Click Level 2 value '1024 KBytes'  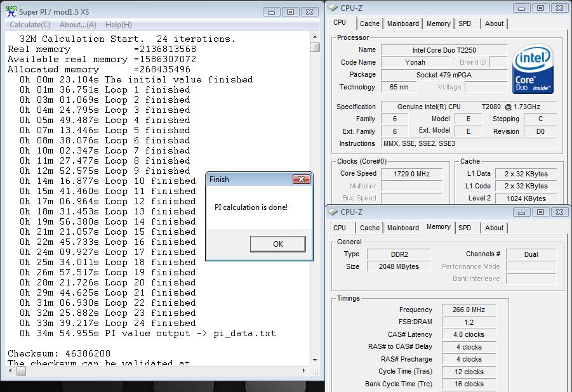point(526,199)
